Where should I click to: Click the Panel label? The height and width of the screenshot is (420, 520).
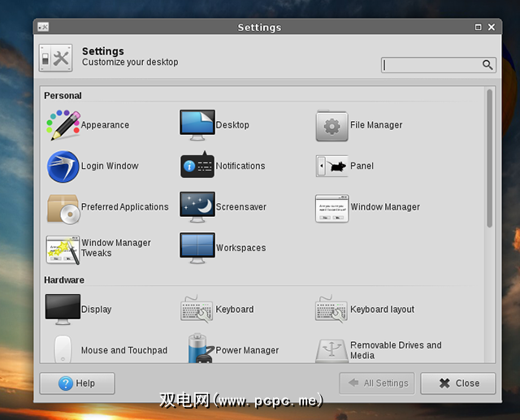362,166
